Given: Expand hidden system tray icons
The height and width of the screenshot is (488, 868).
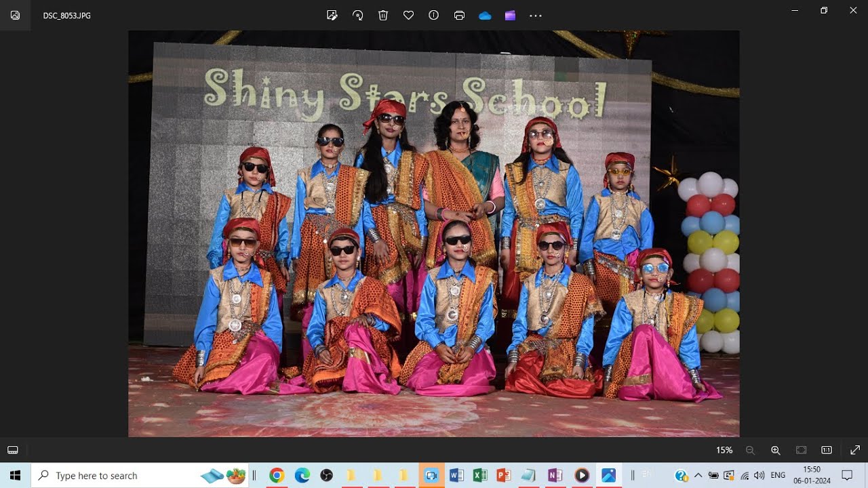Looking at the screenshot, I should (x=698, y=475).
